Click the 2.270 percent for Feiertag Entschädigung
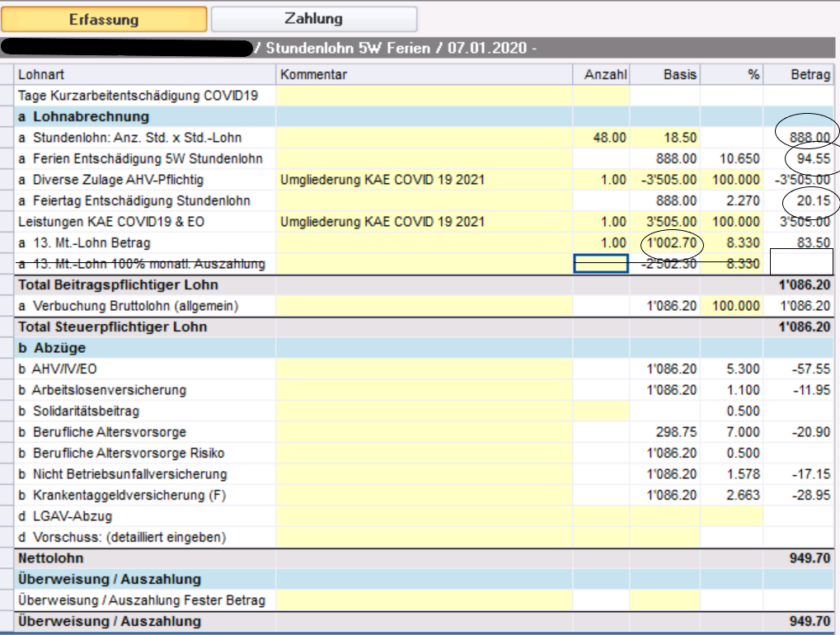This screenshot has height=635, width=840. point(731,200)
